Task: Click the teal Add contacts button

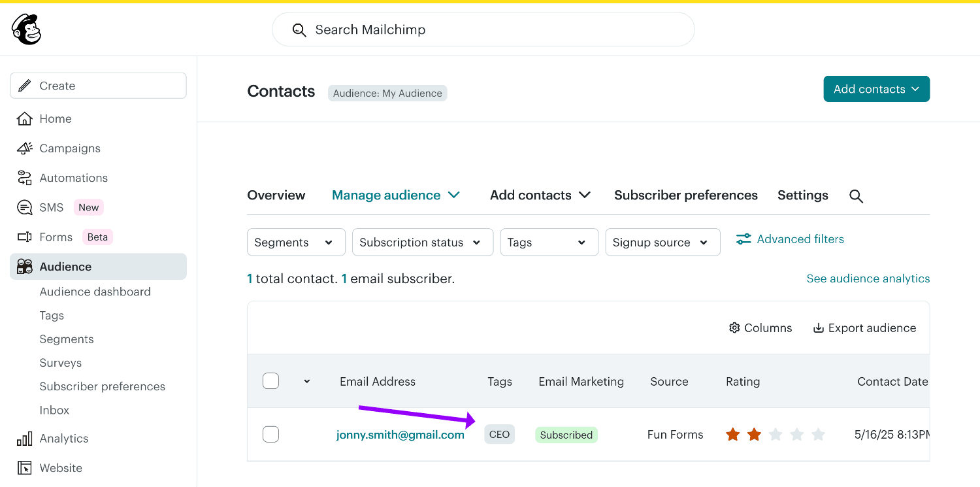Action: pyautogui.click(x=877, y=89)
